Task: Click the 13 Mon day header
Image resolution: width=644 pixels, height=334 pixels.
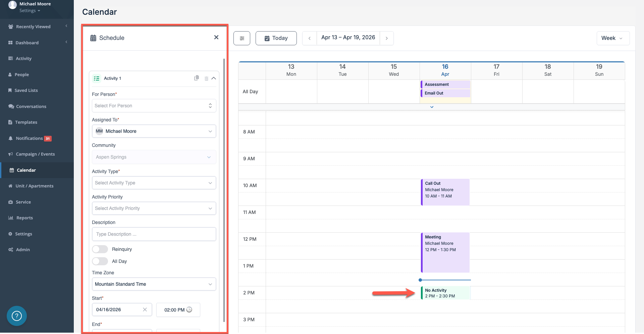Action: coord(291,70)
